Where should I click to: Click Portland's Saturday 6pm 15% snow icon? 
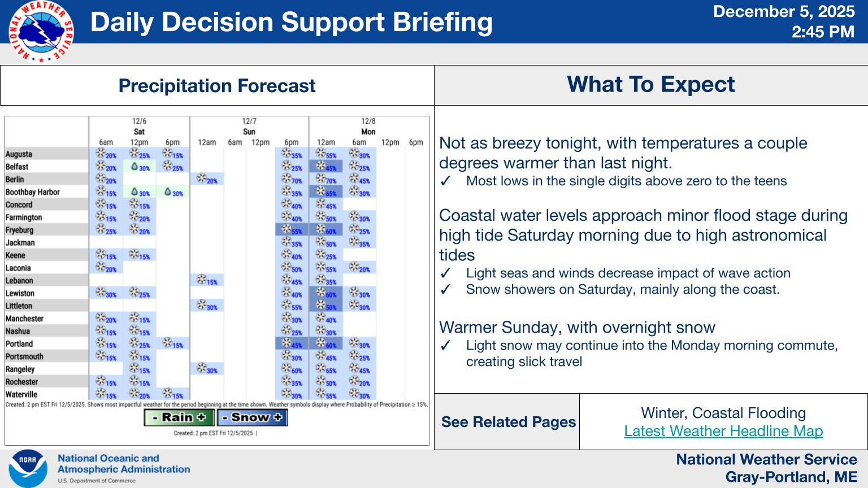tap(168, 343)
